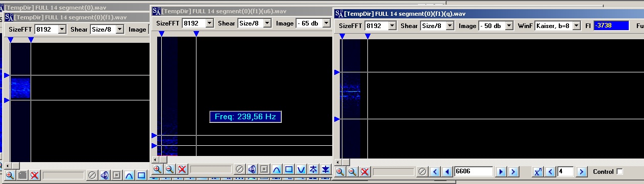This screenshot has width=644, height=184.
Task: Click zoom in icon in middle window
Action: [x=158, y=169]
